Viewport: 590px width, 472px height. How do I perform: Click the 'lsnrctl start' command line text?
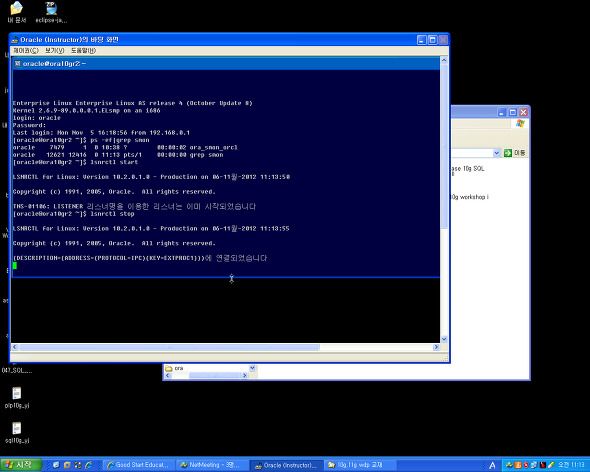[114, 162]
